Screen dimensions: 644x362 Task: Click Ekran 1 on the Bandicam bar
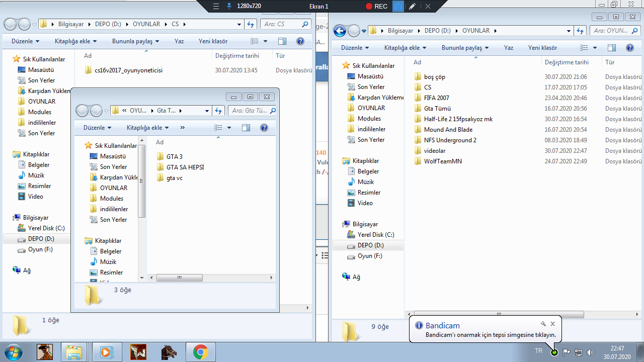318,6
